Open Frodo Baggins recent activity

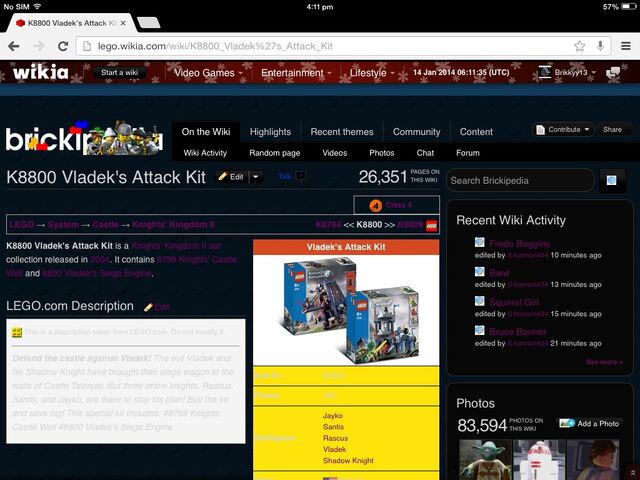click(519, 244)
